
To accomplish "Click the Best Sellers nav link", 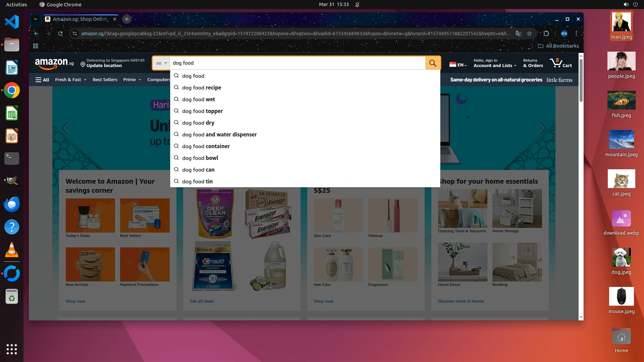I will [x=105, y=80].
